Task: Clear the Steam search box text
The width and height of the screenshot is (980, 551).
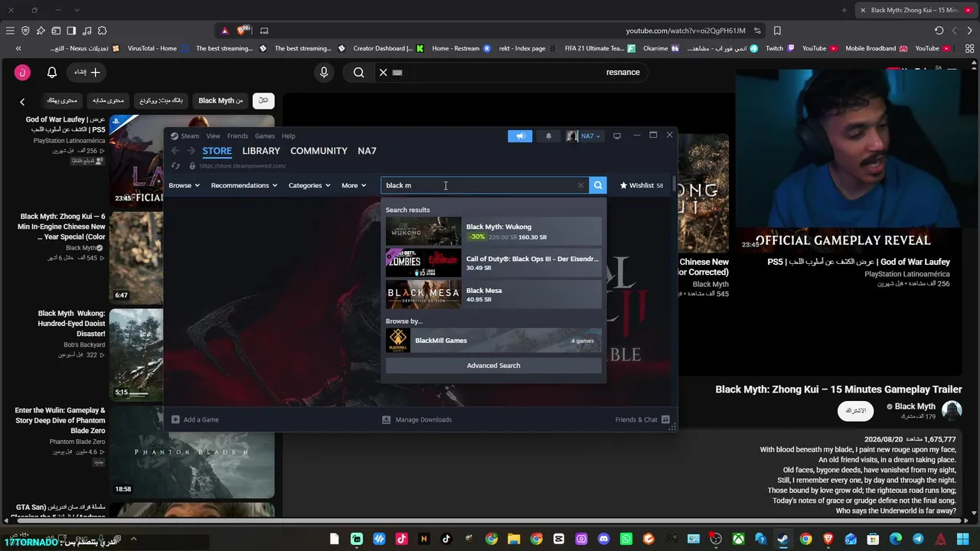Action: tap(580, 185)
